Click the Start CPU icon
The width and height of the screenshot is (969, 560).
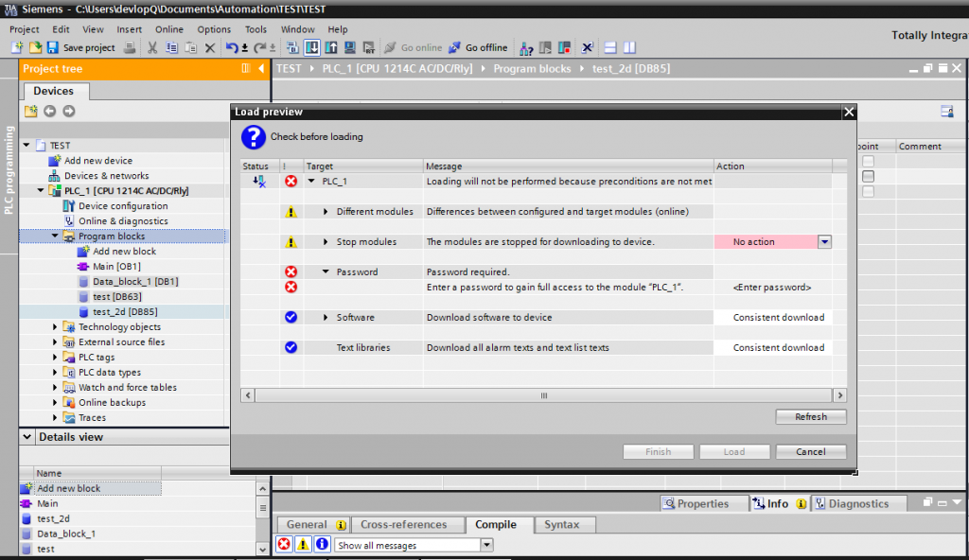tap(546, 47)
